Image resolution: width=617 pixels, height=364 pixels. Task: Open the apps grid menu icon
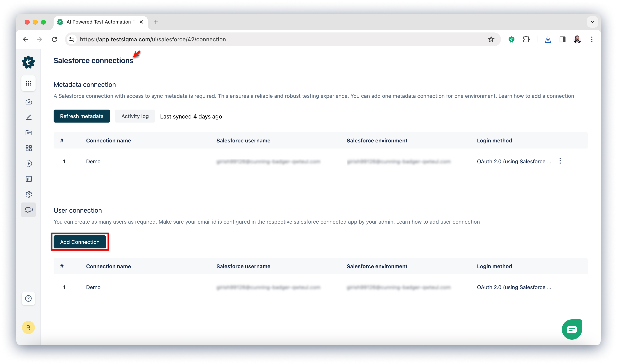(x=28, y=83)
